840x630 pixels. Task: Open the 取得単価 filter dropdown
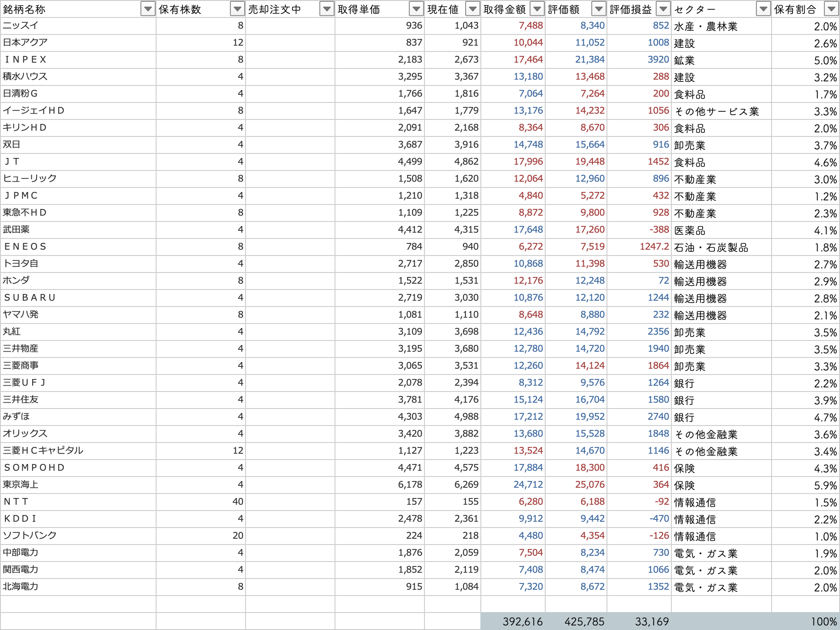point(416,9)
